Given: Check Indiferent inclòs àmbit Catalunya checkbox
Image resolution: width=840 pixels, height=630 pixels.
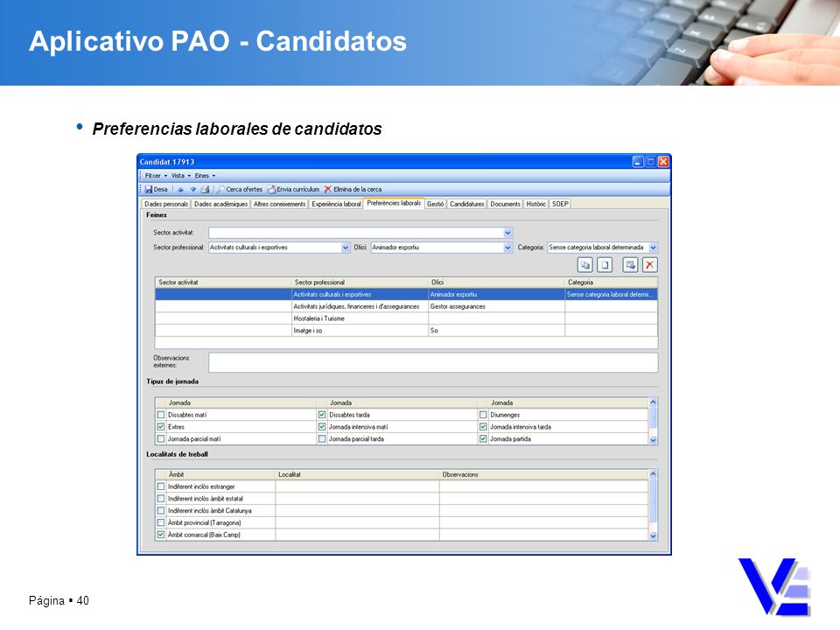Looking at the screenshot, I should 161,510.
